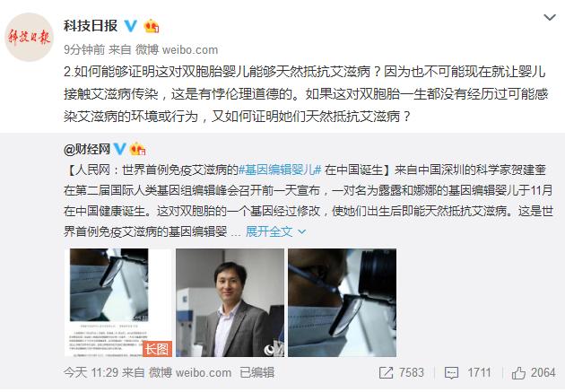The height and width of the screenshot is (392, 565).
Task: Click the crown membership icon next to 科技日报
Action: [x=152, y=26]
